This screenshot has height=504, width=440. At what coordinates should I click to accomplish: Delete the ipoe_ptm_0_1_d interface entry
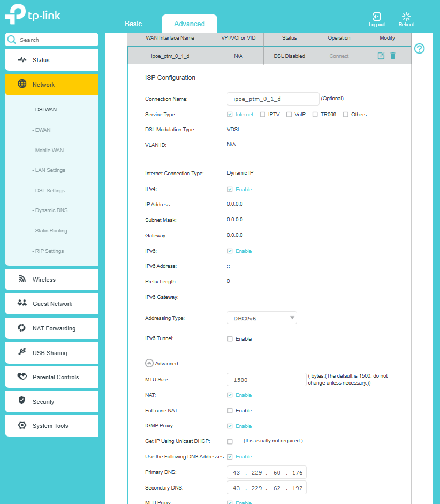(393, 56)
